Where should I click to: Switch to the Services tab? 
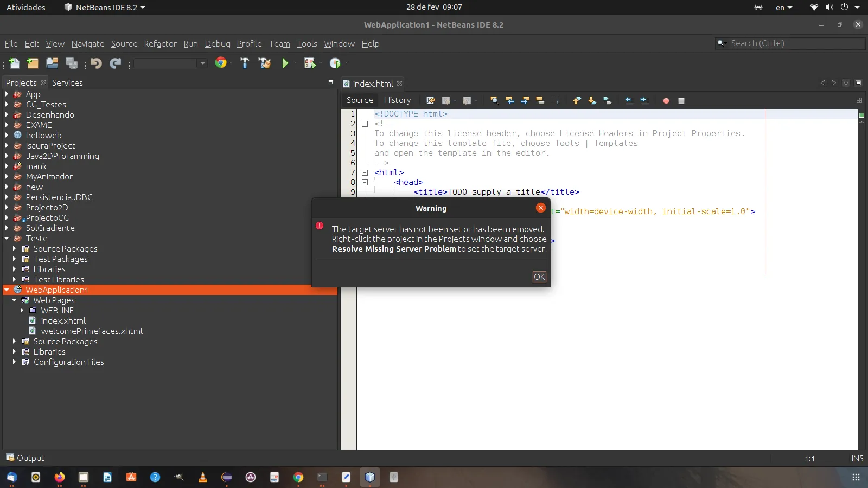[67, 83]
